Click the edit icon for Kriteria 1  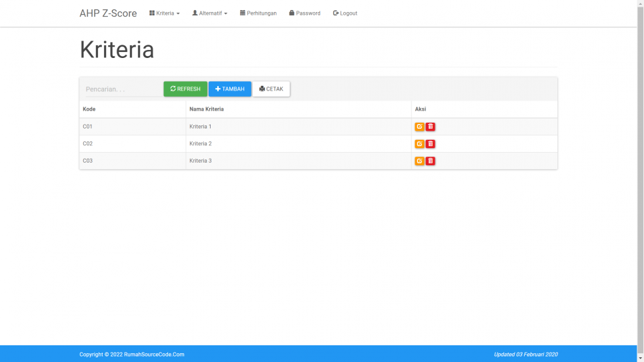pyautogui.click(x=419, y=127)
